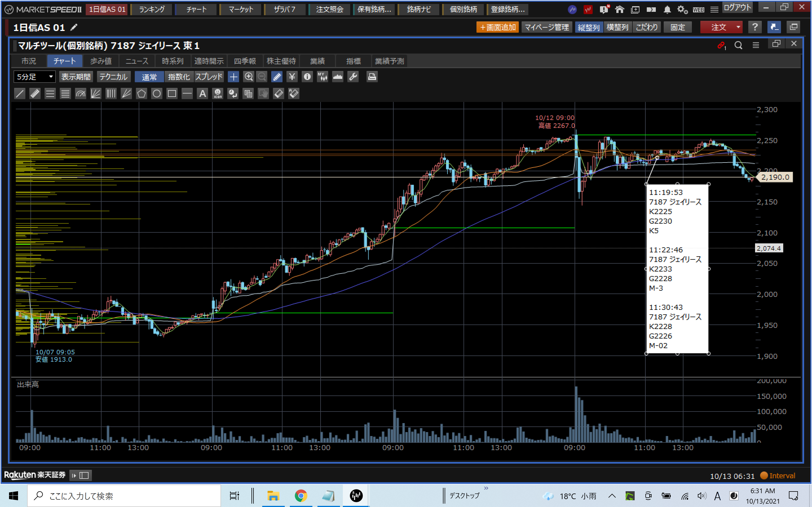Select the Fibonacci arc drawing tool
The image size is (812, 507).
81,94
